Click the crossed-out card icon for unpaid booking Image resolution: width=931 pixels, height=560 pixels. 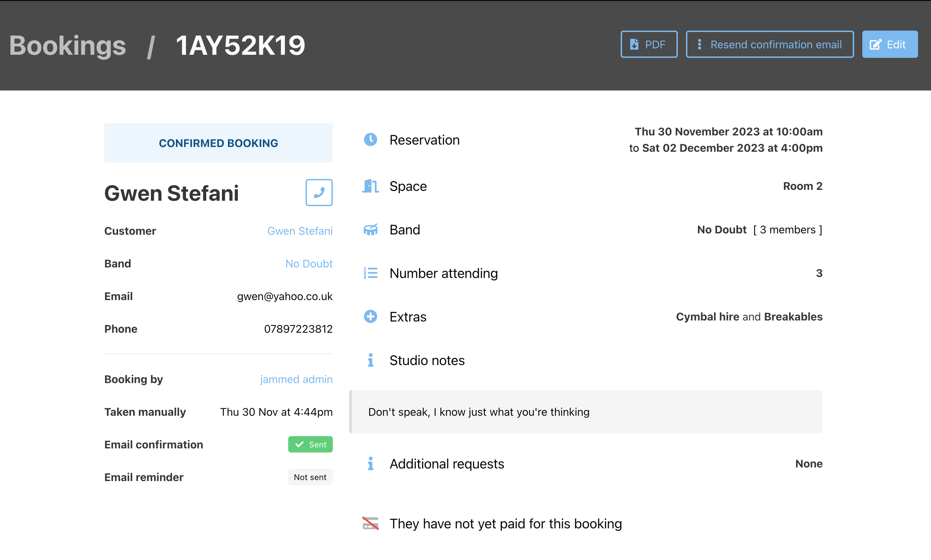371,523
